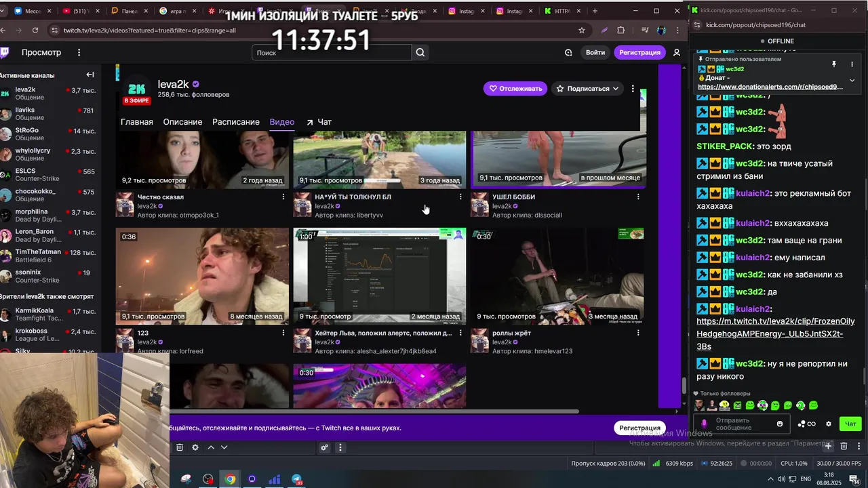Screen dimensions: 868x488
Task: Focus the Twitch Поиск search field
Action: (x=332, y=52)
